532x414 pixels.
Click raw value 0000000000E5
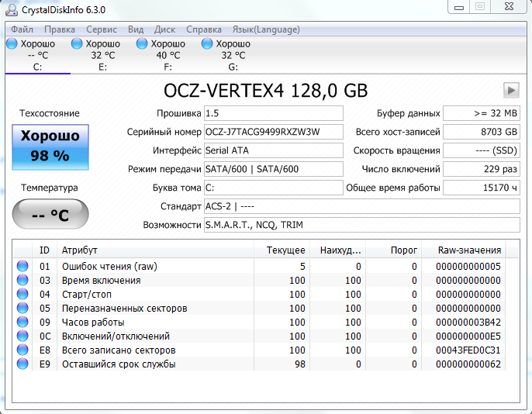468,336
